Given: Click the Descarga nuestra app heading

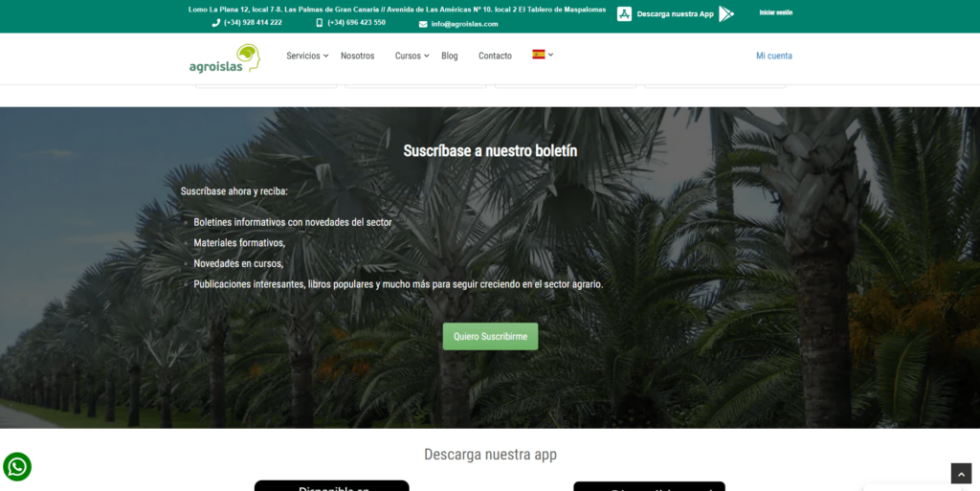Looking at the screenshot, I should point(490,454).
